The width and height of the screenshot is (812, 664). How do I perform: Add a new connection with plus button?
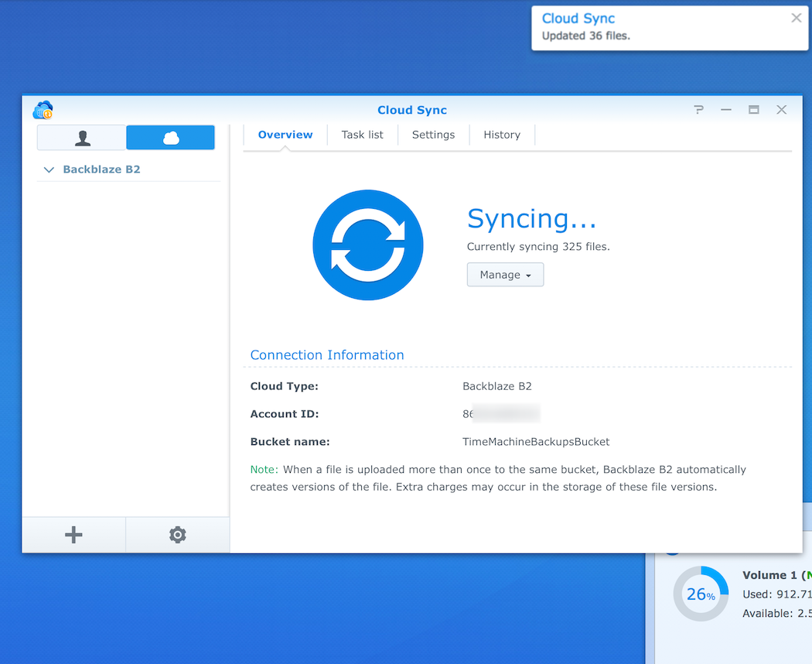coord(73,535)
